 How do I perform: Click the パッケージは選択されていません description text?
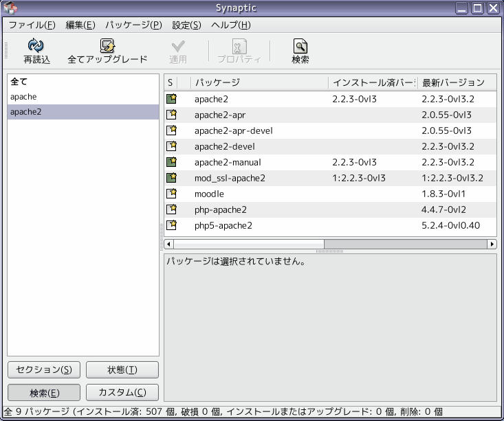pos(236,261)
